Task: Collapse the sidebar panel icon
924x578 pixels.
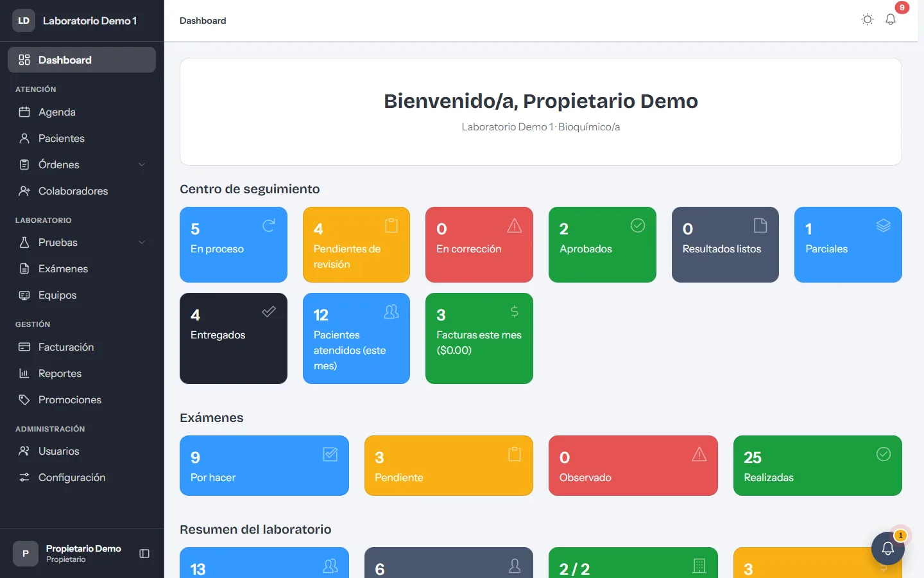Action: (144, 554)
